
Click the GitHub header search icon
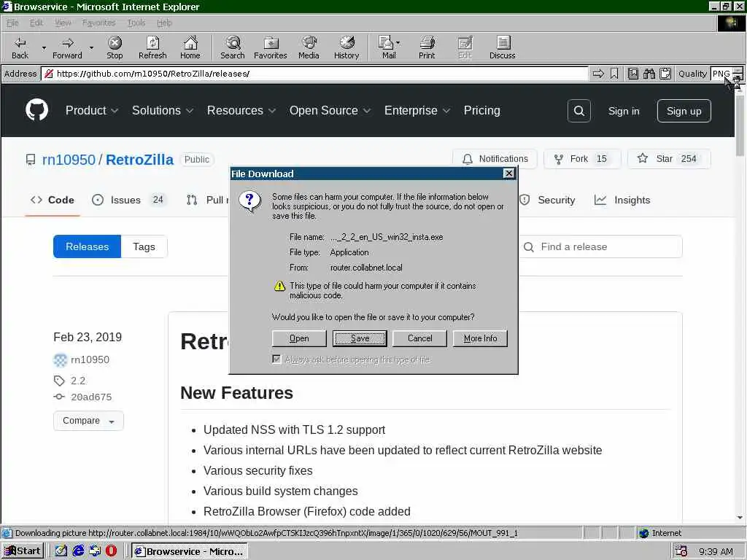click(x=578, y=111)
